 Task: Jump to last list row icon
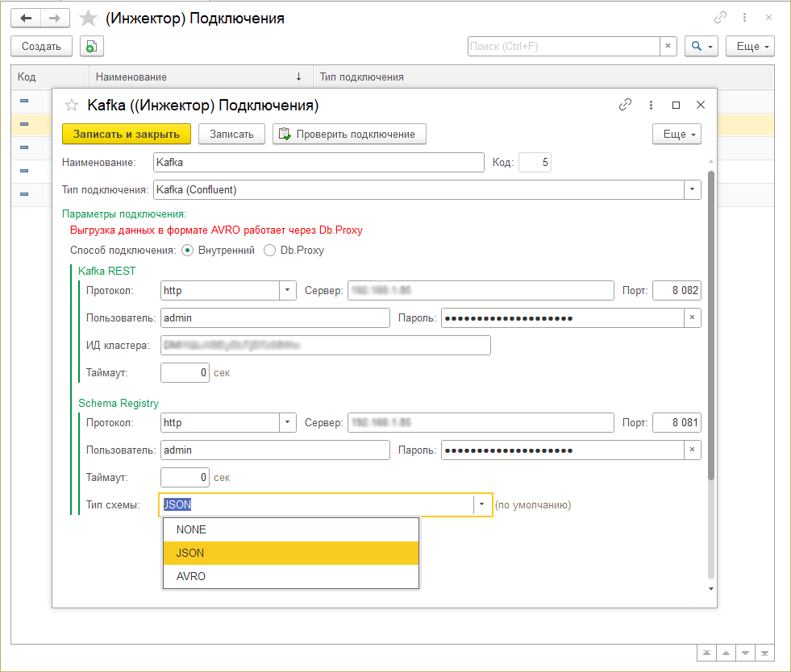764,653
